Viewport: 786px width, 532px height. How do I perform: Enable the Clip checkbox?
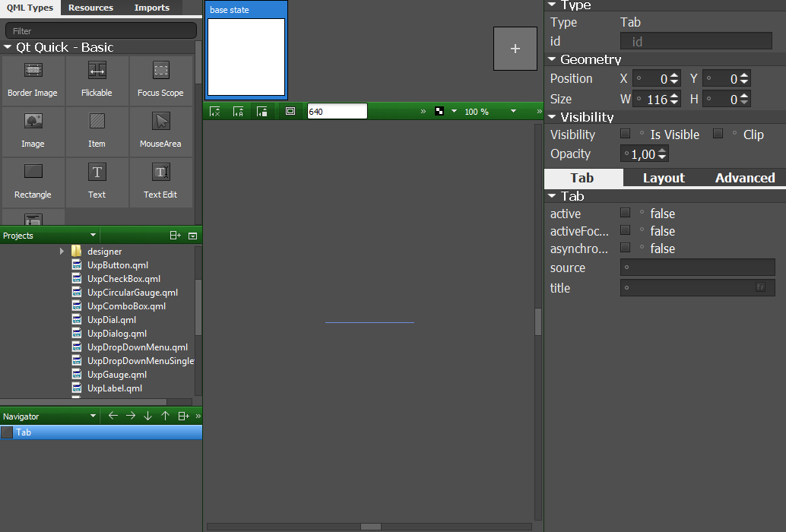pos(718,134)
